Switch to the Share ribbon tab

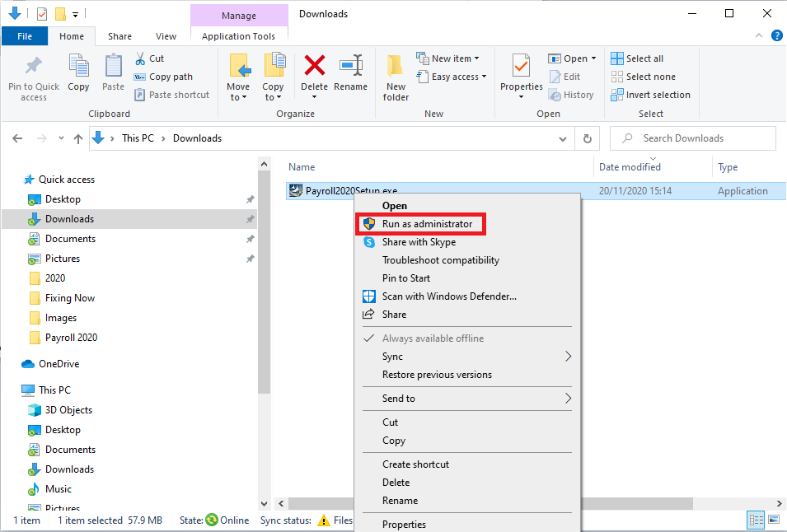pos(119,36)
